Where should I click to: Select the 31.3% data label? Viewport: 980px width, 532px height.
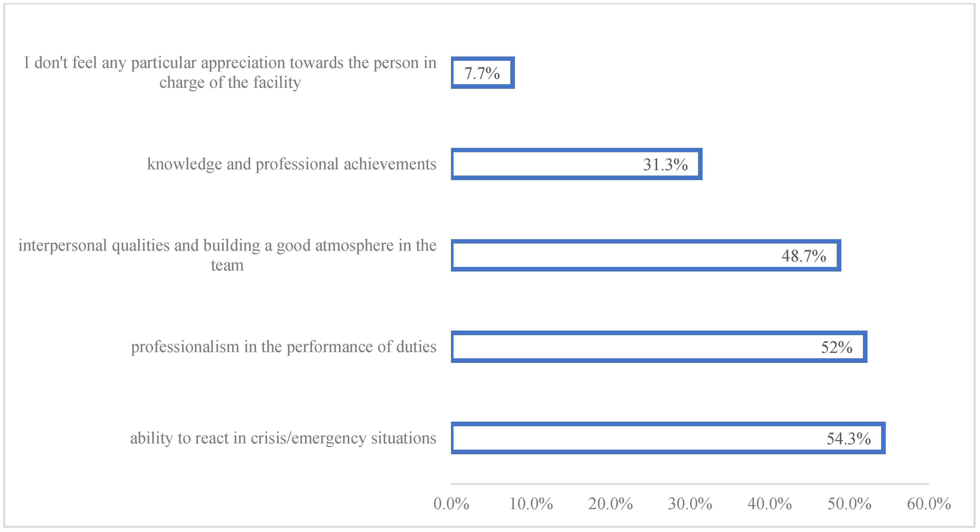click(665, 165)
